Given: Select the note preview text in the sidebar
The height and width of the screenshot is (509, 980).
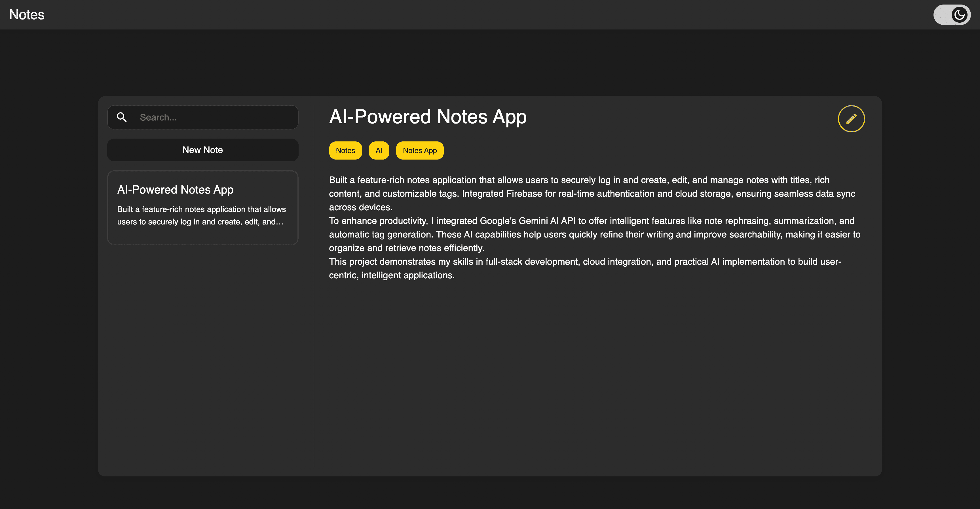Looking at the screenshot, I should (201, 215).
